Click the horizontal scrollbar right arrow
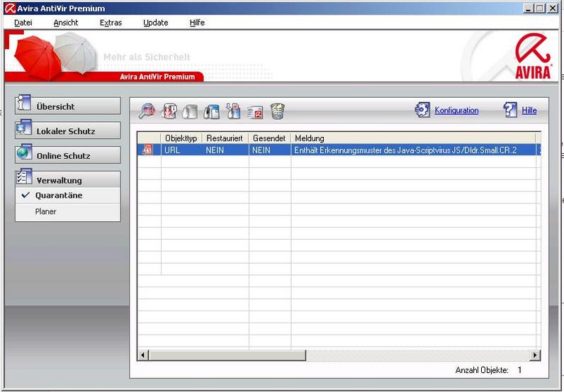Image resolution: width=564 pixels, height=392 pixels. (535, 355)
